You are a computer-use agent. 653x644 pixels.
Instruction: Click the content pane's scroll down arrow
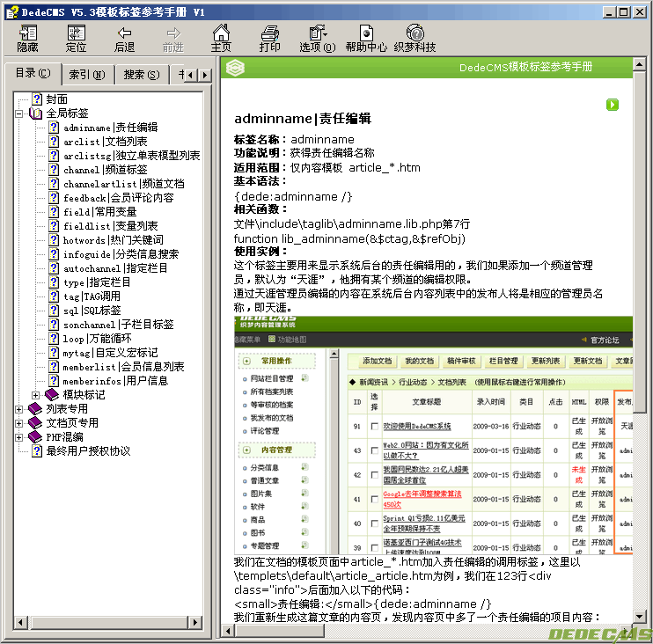pyautogui.click(x=639, y=616)
